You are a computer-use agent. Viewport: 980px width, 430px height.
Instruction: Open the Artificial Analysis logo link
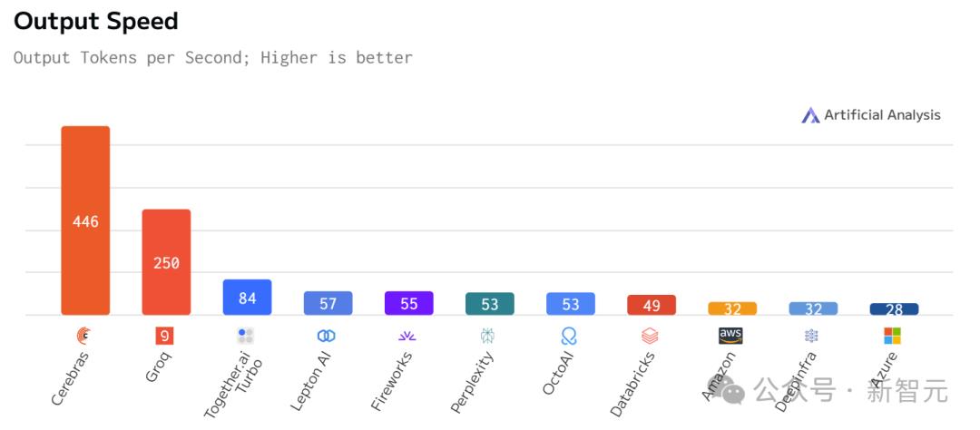871,115
